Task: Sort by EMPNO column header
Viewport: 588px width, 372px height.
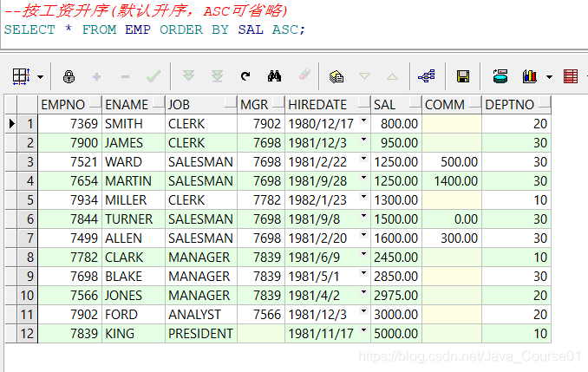Action: [69, 105]
